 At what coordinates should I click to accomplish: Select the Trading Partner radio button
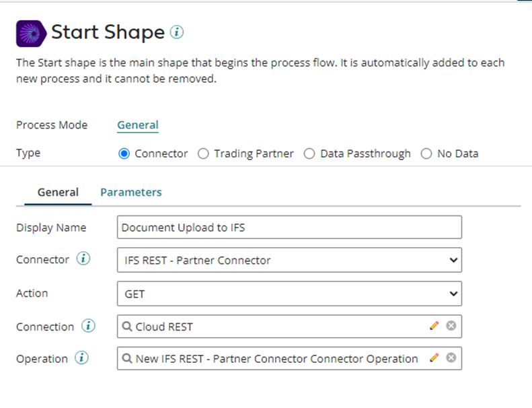203,154
